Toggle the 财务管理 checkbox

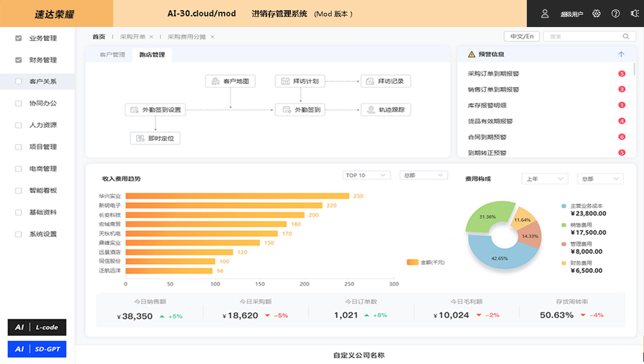pyautogui.click(x=19, y=60)
